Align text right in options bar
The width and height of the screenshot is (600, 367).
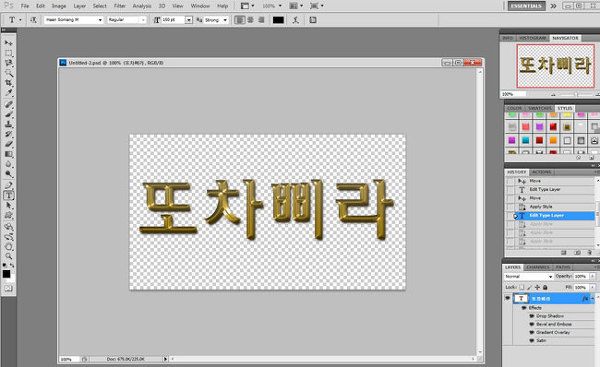[x=261, y=20]
